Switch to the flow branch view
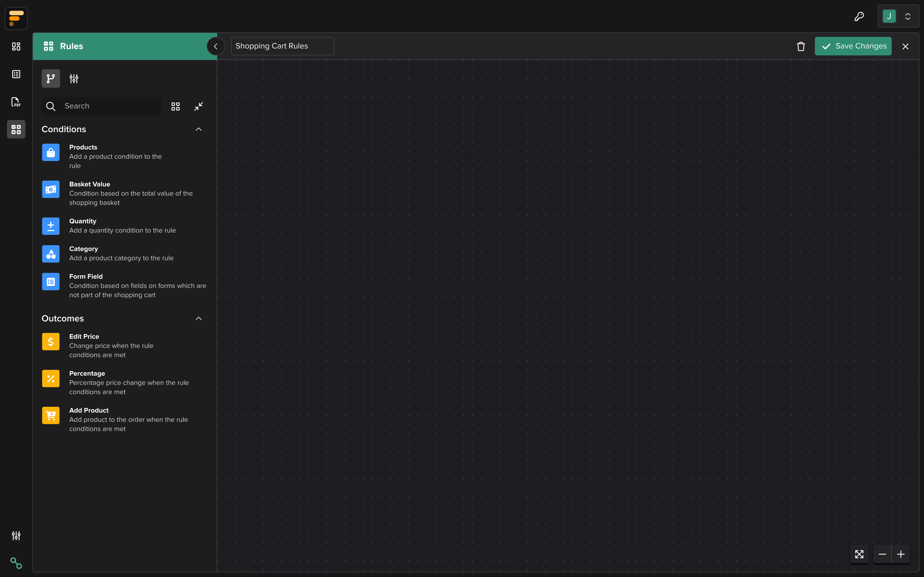Screen dimensions: 924x577 click(51, 78)
